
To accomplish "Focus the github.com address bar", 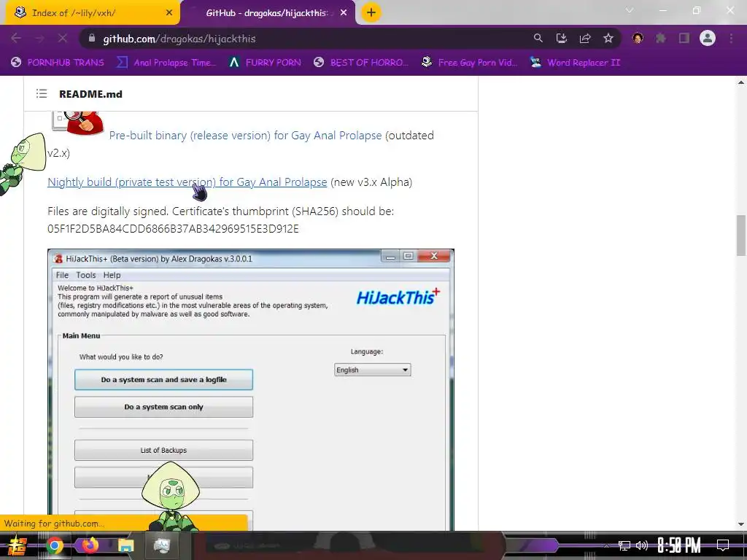I will click(x=305, y=39).
